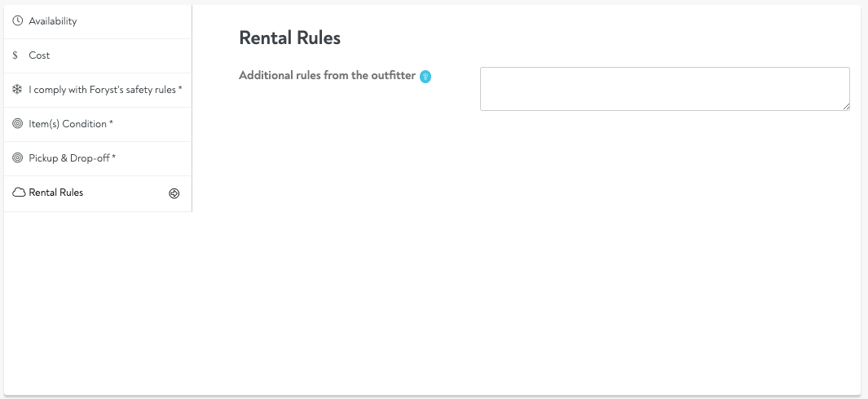The image size is (868, 399).
Task: Click the "Rental Rules" page heading
Action: tap(289, 38)
